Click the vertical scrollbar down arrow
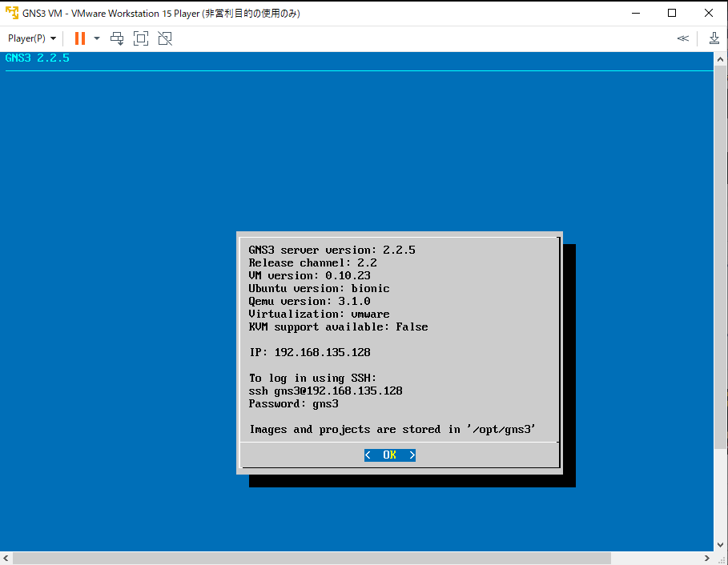This screenshot has height=565, width=728. click(720, 544)
